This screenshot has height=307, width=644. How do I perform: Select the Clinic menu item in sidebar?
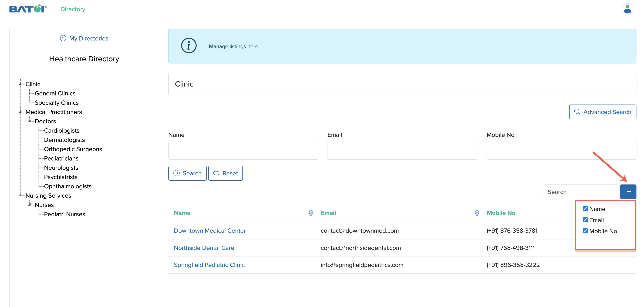click(x=32, y=84)
